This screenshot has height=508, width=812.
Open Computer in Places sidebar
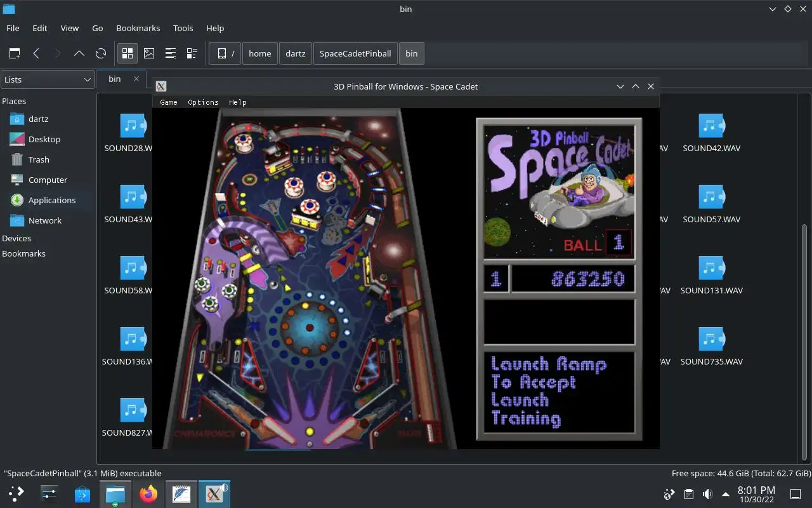point(48,180)
